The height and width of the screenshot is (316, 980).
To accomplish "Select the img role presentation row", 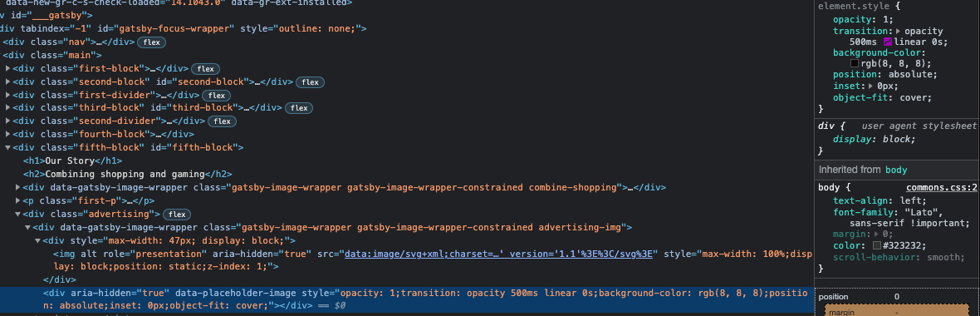I will (433, 259).
